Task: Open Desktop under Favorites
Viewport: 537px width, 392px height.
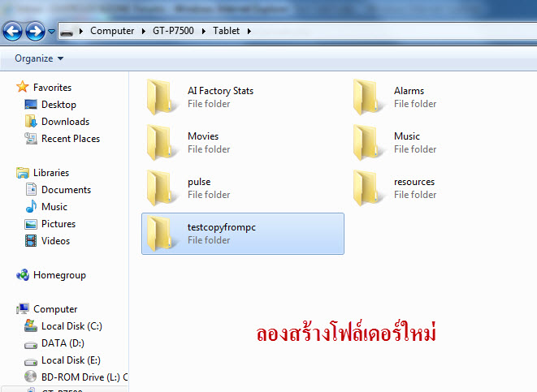Action: coord(58,105)
